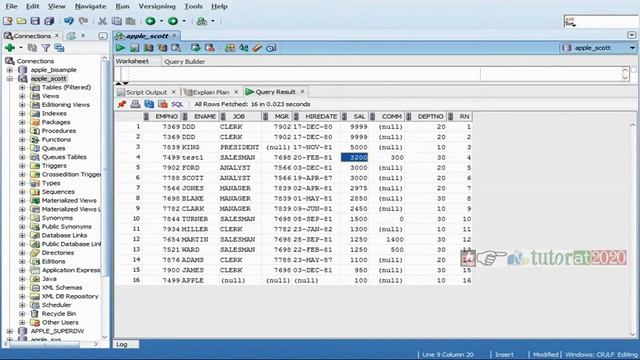The height and width of the screenshot is (360, 640).
Task: Click the Rollback icon in worksheet toolbar
Action: [210, 48]
